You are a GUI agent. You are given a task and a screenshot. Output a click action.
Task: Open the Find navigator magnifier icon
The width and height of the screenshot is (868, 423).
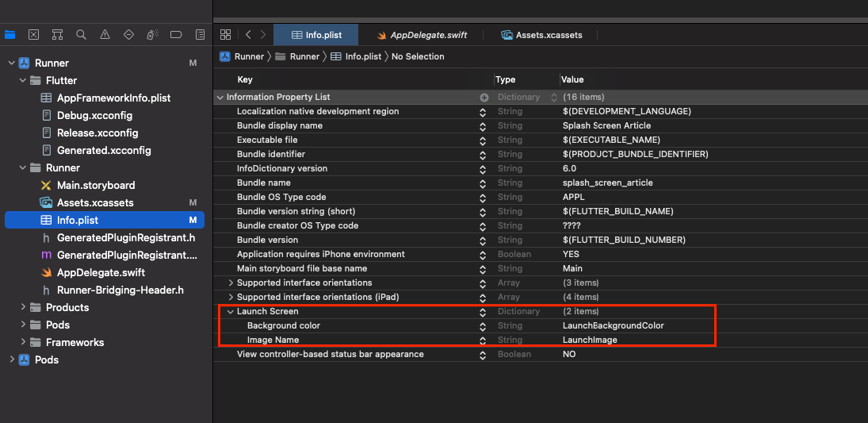(x=81, y=35)
